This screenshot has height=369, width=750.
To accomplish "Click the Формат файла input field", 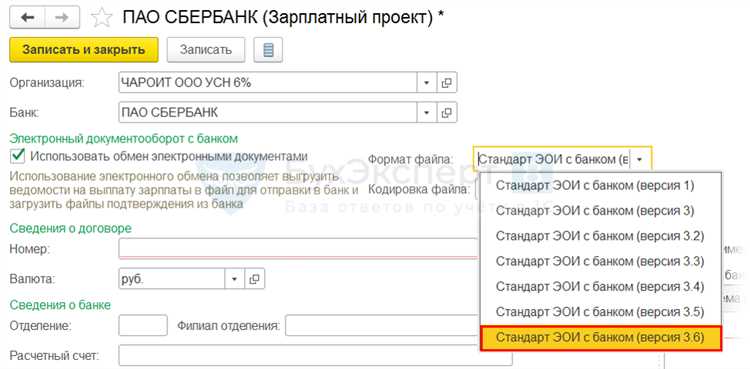I will [552, 159].
